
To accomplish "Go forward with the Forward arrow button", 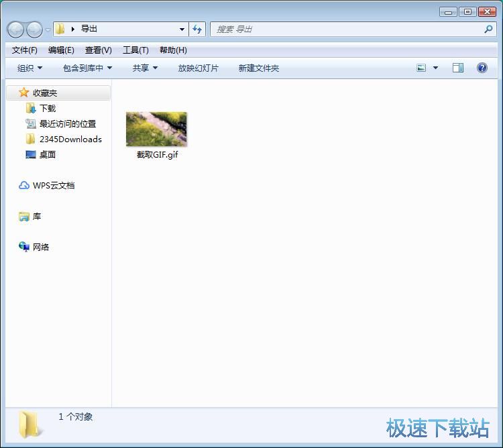I will coord(34,30).
